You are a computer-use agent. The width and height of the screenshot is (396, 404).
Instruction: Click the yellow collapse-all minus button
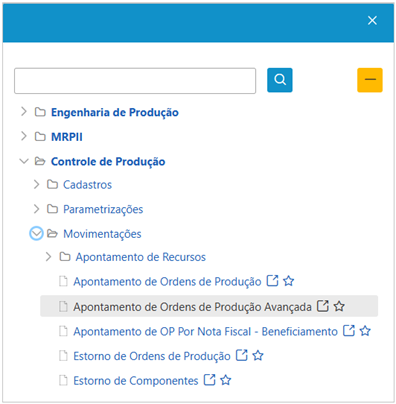pos(370,80)
